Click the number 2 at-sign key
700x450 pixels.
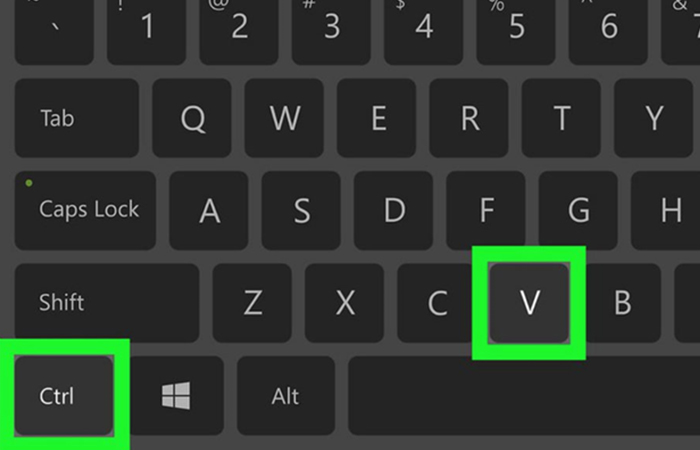(239, 29)
